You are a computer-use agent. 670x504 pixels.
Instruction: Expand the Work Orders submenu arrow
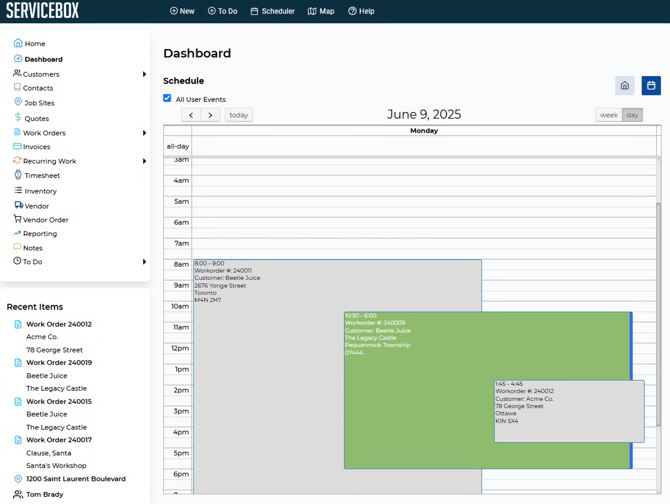(x=144, y=133)
